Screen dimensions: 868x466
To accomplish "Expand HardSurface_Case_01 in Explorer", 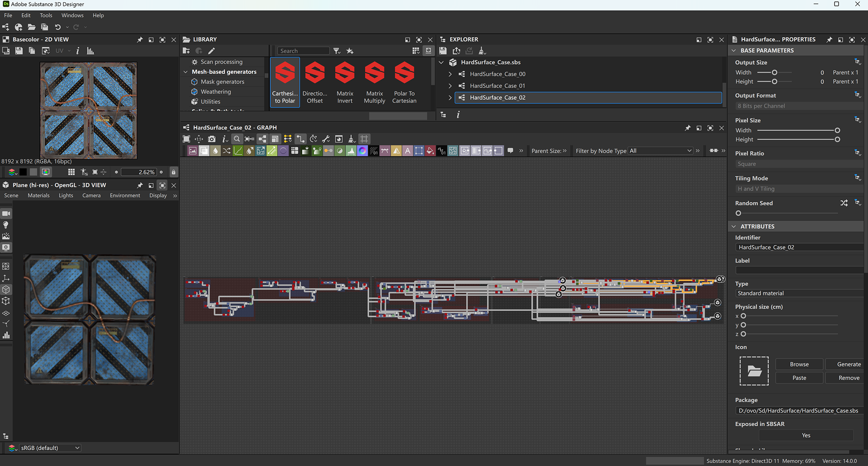I will 450,85.
